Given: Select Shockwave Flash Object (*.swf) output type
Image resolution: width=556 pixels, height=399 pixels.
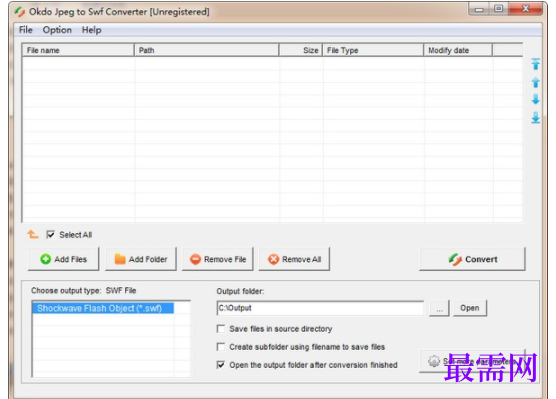Looking at the screenshot, I should tap(103, 308).
